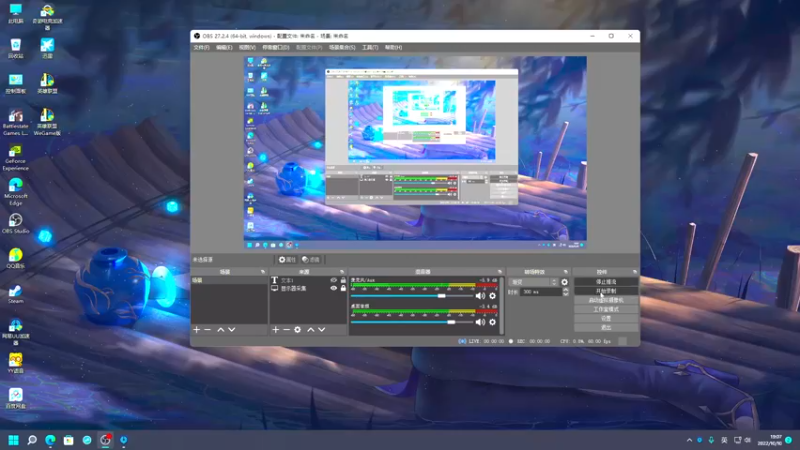Open the Windows Start menu
Viewport: 800px width, 450px height.
14,440
